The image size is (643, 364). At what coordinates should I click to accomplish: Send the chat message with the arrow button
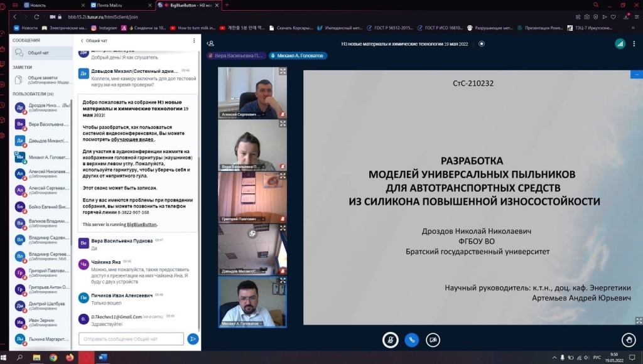[193, 339]
